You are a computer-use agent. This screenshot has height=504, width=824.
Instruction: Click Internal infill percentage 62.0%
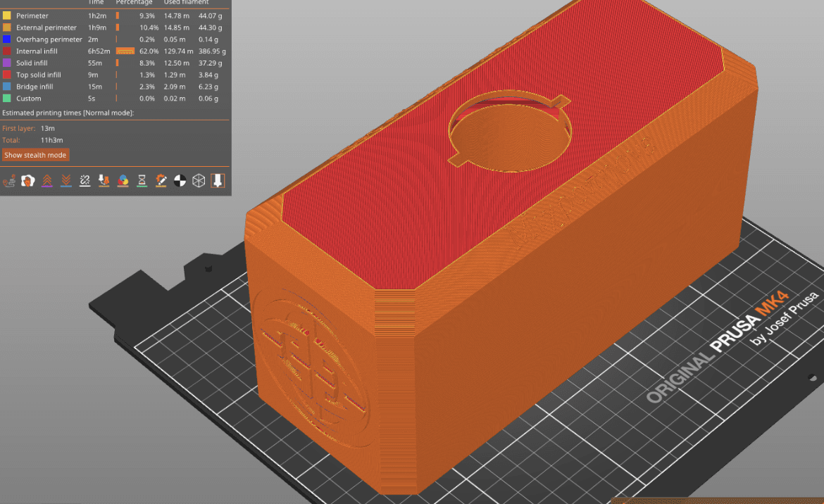click(x=149, y=51)
